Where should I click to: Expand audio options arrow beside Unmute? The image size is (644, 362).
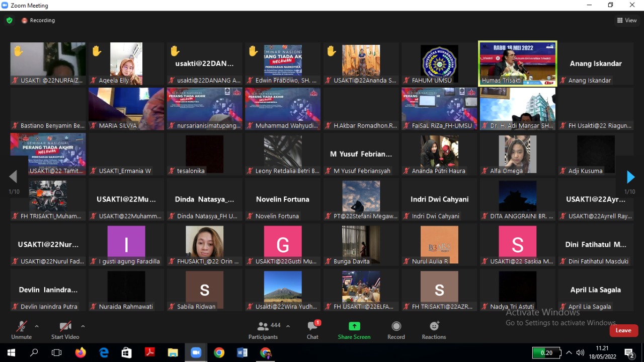[37, 326]
